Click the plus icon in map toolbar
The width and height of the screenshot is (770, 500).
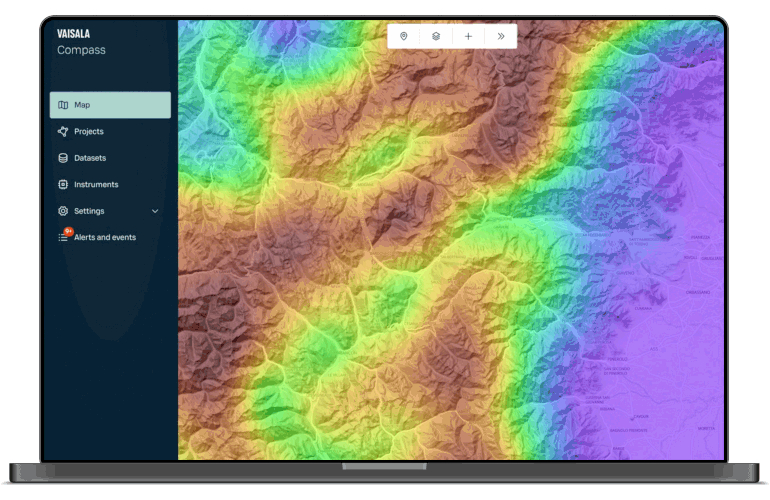point(468,36)
